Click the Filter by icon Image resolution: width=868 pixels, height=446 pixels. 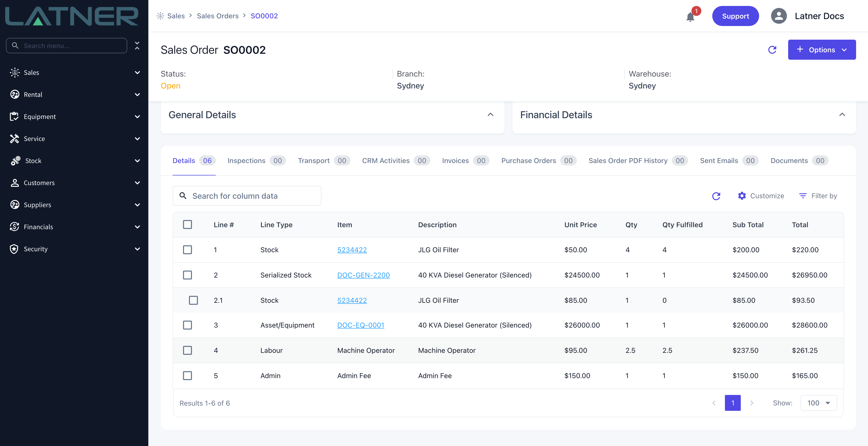pyautogui.click(x=803, y=196)
